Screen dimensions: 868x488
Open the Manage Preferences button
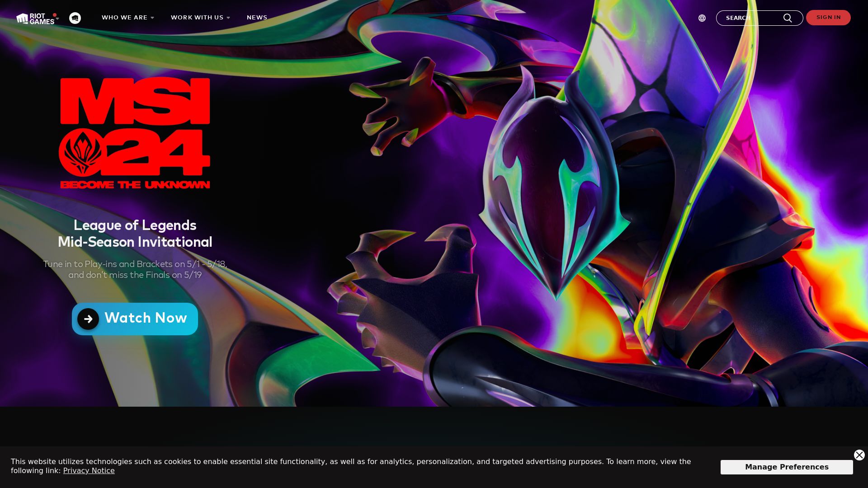786,467
